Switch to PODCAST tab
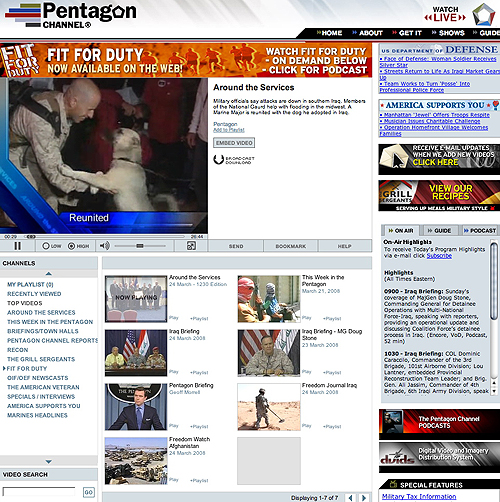 [480, 230]
